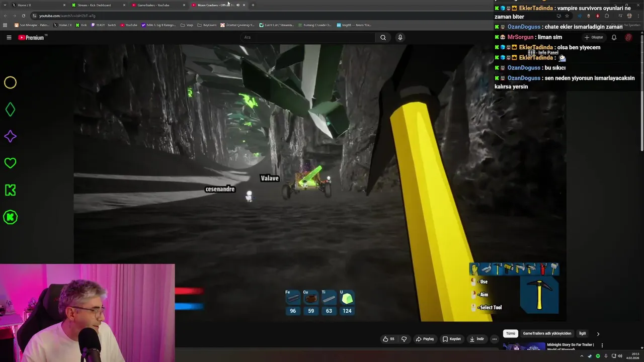Click the 'Kaydet' save button
The width and height of the screenshot is (644, 362).
click(x=452, y=339)
